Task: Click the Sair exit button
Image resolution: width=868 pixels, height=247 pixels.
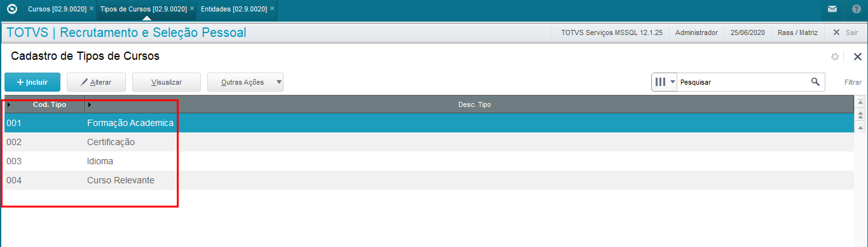Action: pyautogui.click(x=845, y=32)
